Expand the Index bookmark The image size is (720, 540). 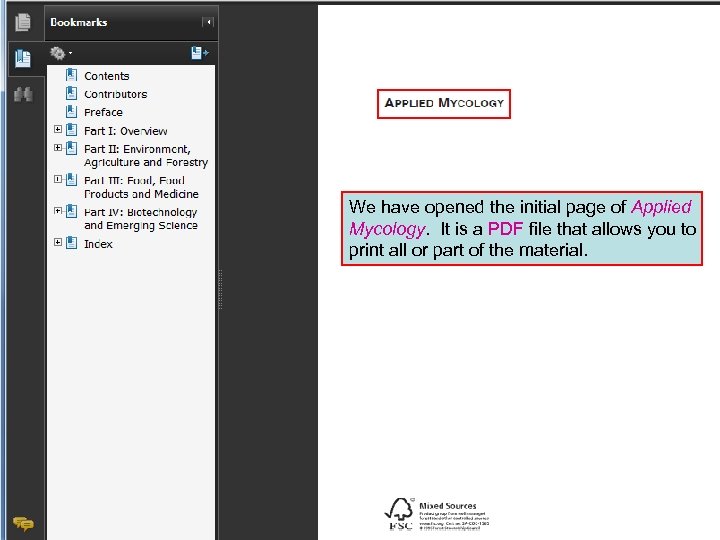pos(58,242)
